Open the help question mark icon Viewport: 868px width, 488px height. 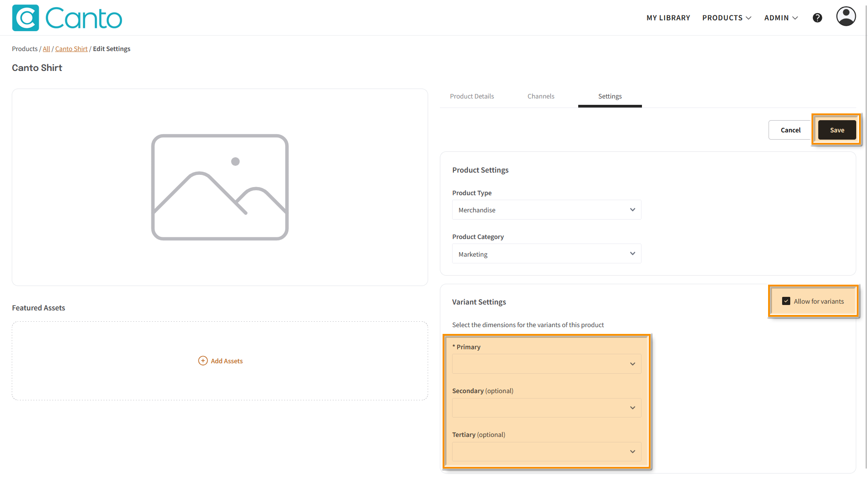[x=817, y=18]
